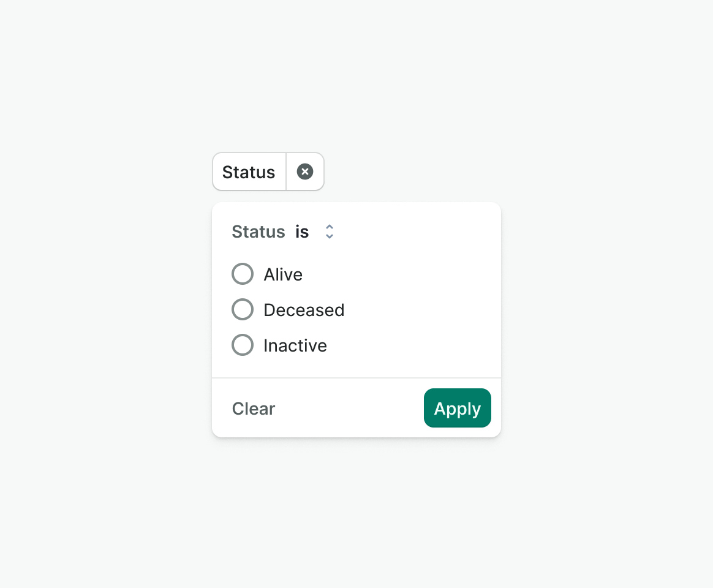713x588 pixels.
Task: Click the Status field label in the popover
Action: click(258, 232)
